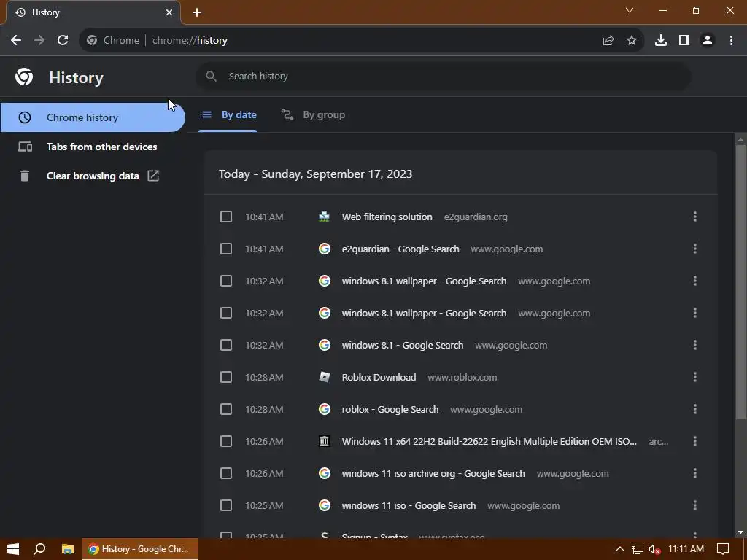Switch to the By date tab
The height and width of the screenshot is (560, 747).
pos(228,114)
